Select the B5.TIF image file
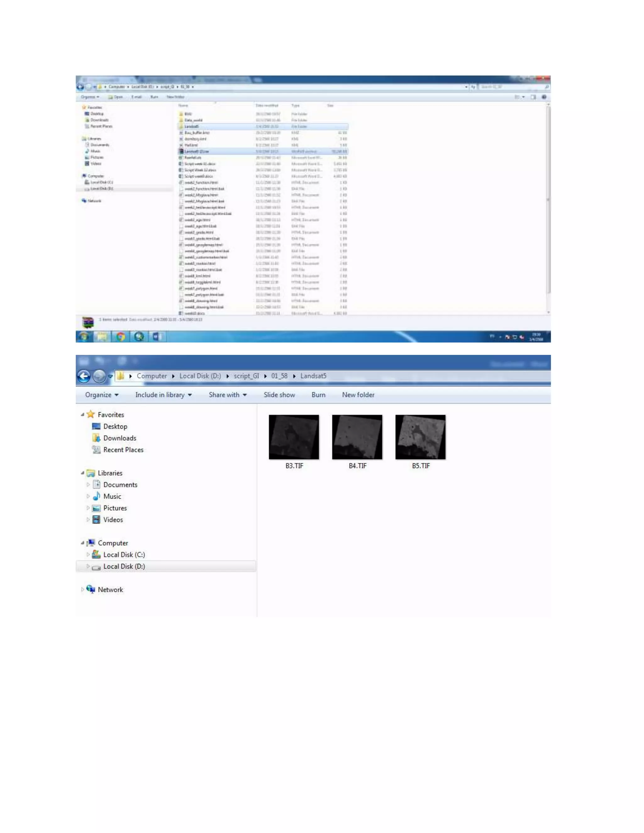Viewport: 644px width, 833px height. [420, 437]
